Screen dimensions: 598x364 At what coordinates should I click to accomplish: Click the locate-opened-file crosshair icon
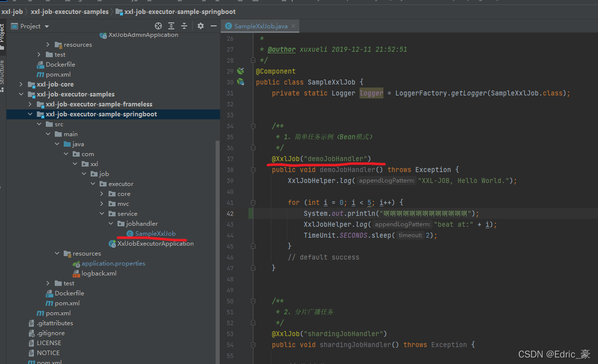pos(158,26)
